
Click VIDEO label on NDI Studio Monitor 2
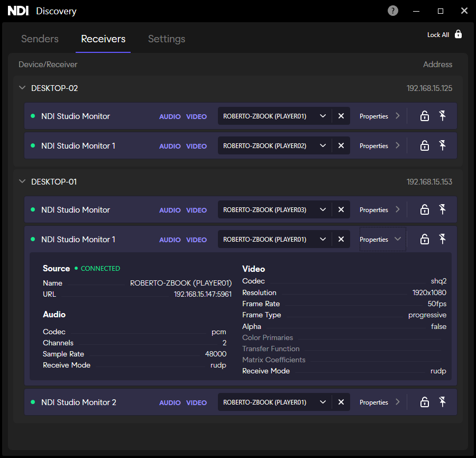pyautogui.click(x=196, y=403)
